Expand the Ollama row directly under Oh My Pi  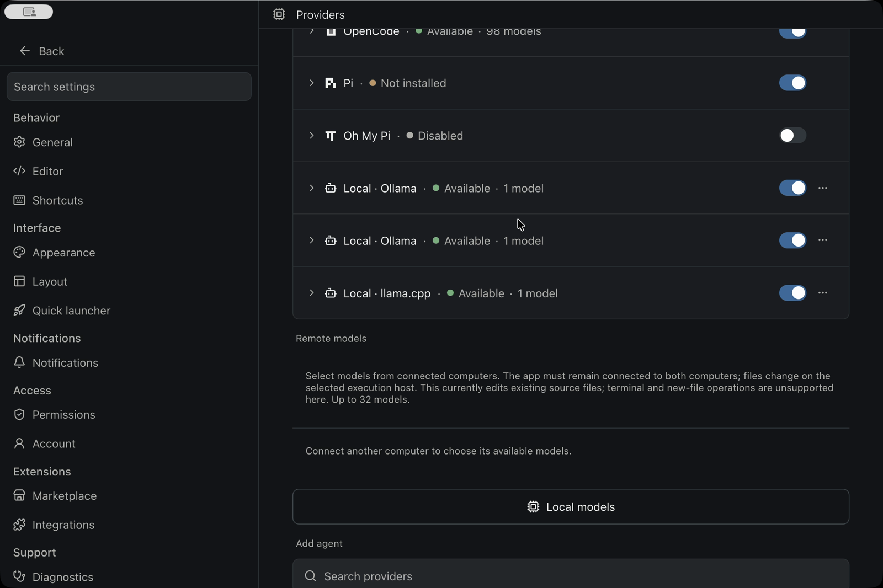[x=312, y=188]
